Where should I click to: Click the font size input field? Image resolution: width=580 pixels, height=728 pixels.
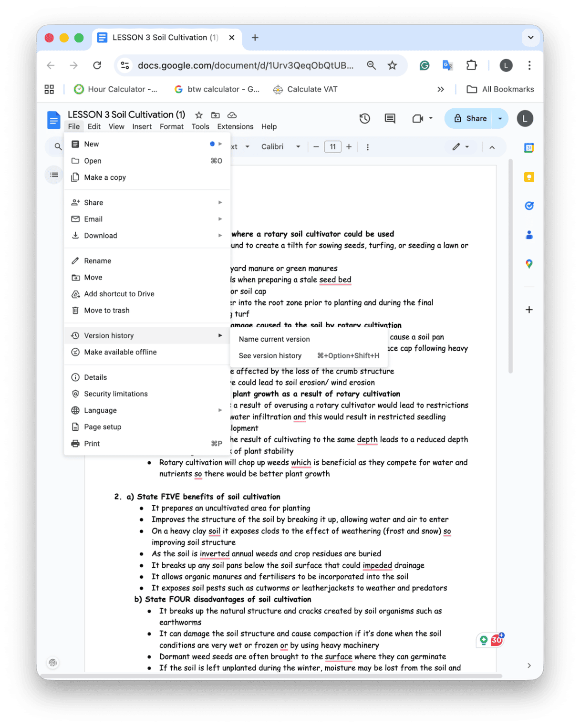click(332, 147)
